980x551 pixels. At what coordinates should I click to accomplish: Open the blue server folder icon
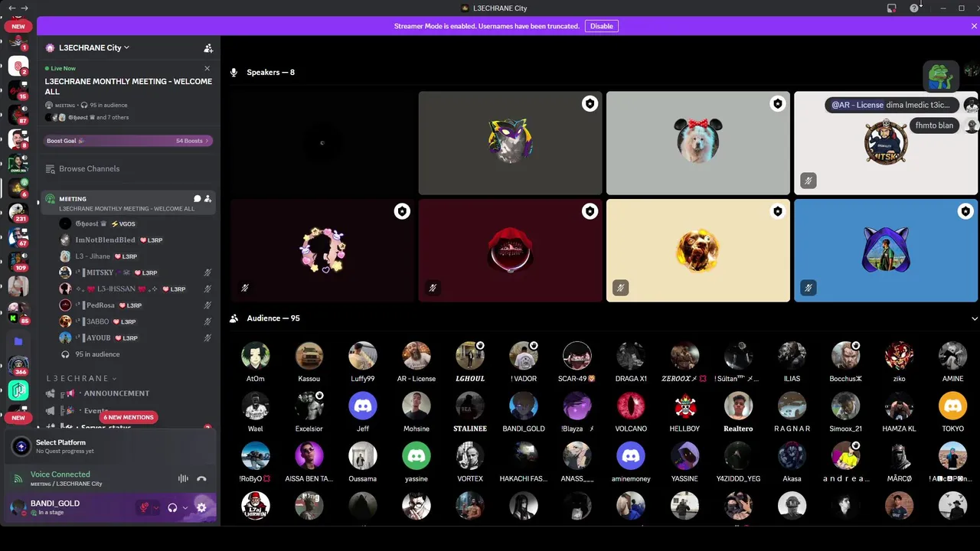tap(18, 341)
